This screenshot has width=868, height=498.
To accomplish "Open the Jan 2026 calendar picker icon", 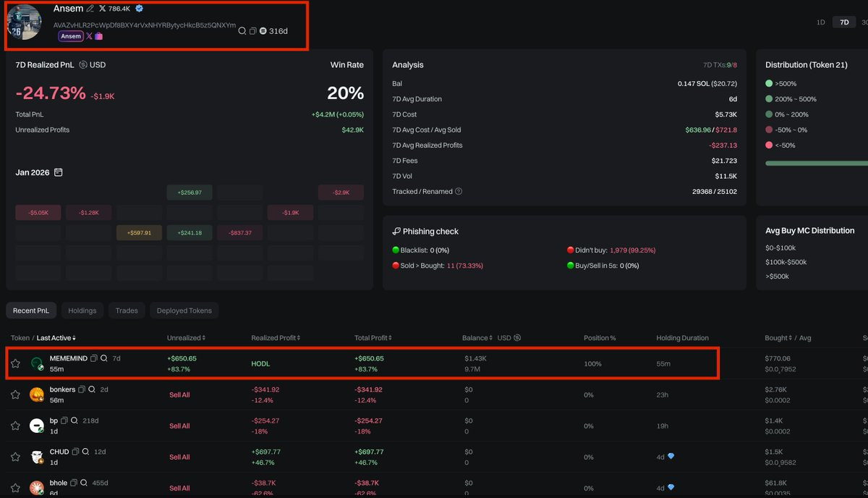I will tap(59, 172).
